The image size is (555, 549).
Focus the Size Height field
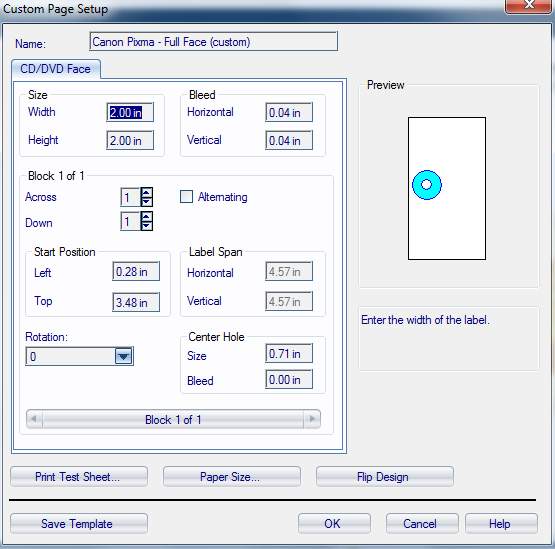pyautogui.click(x=130, y=140)
